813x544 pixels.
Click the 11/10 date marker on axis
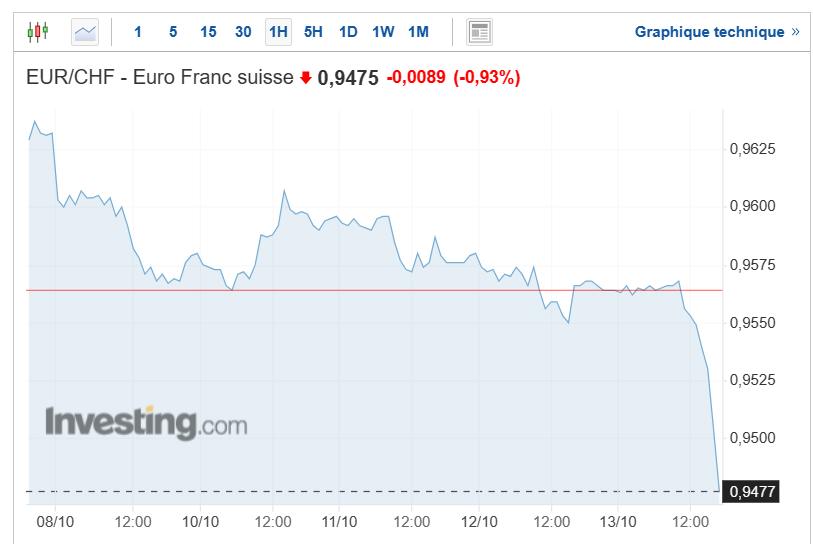339,522
